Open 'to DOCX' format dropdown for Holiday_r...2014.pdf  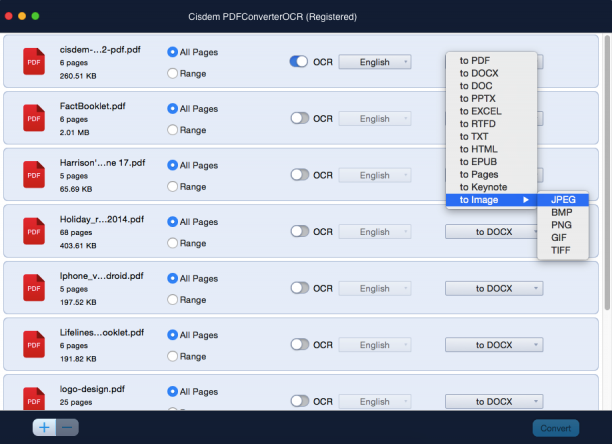tap(491, 232)
